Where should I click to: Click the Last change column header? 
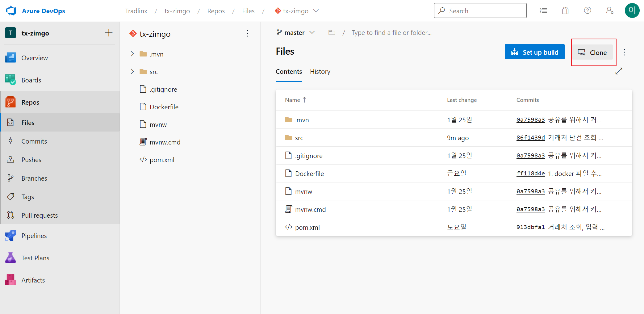coord(462,100)
